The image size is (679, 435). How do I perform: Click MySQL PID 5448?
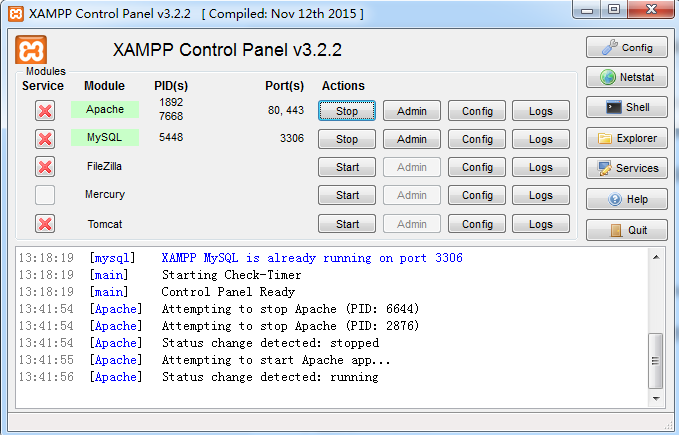pyautogui.click(x=171, y=137)
